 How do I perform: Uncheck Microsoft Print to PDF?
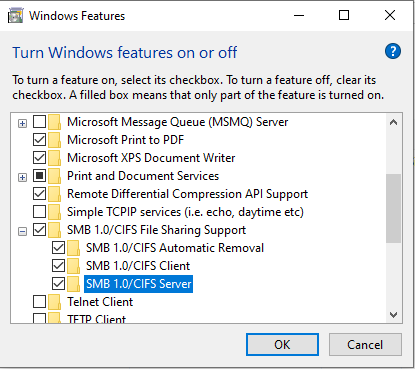pos(39,140)
